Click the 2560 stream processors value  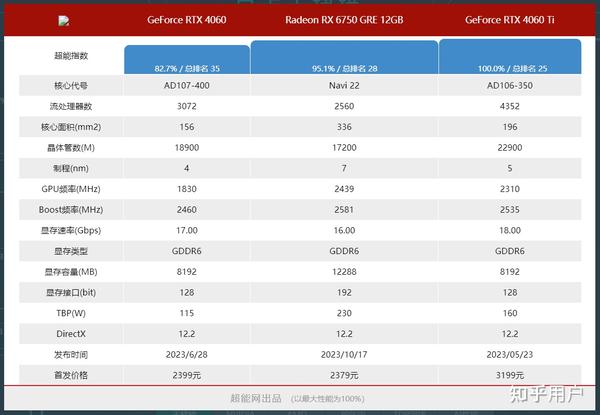(x=344, y=106)
